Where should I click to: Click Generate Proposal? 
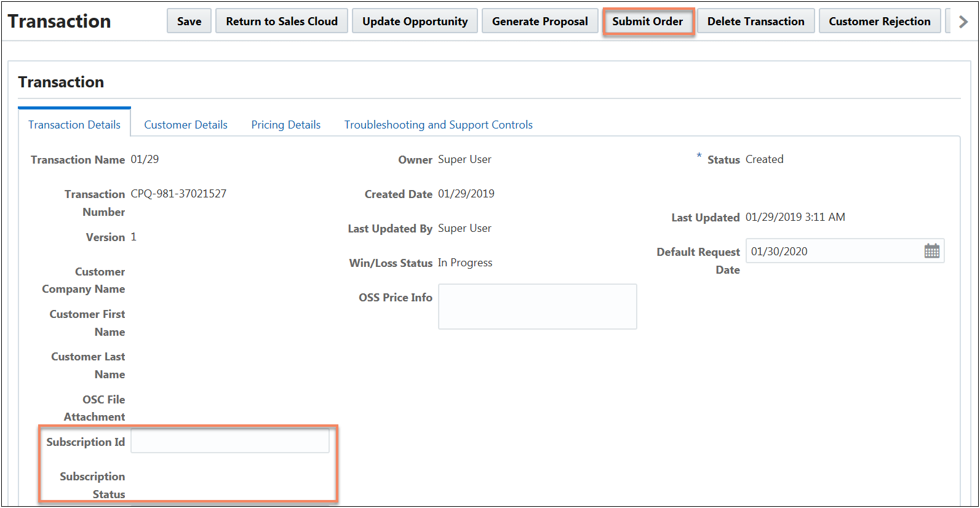[x=540, y=22]
